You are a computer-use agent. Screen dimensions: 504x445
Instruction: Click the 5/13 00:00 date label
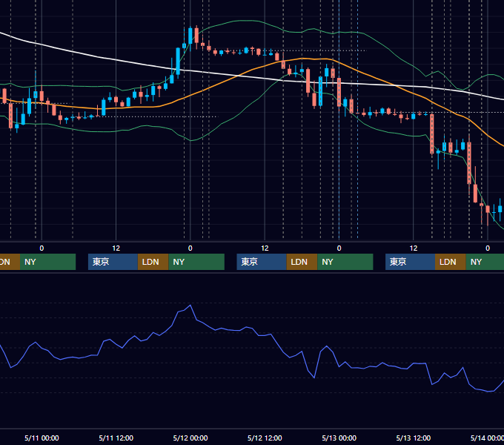[339, 438]
